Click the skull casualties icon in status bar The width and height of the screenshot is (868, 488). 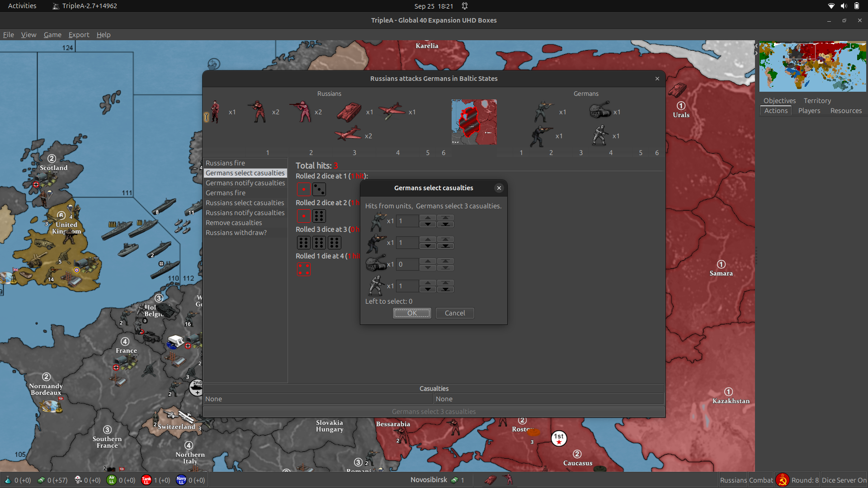(78, 480)
